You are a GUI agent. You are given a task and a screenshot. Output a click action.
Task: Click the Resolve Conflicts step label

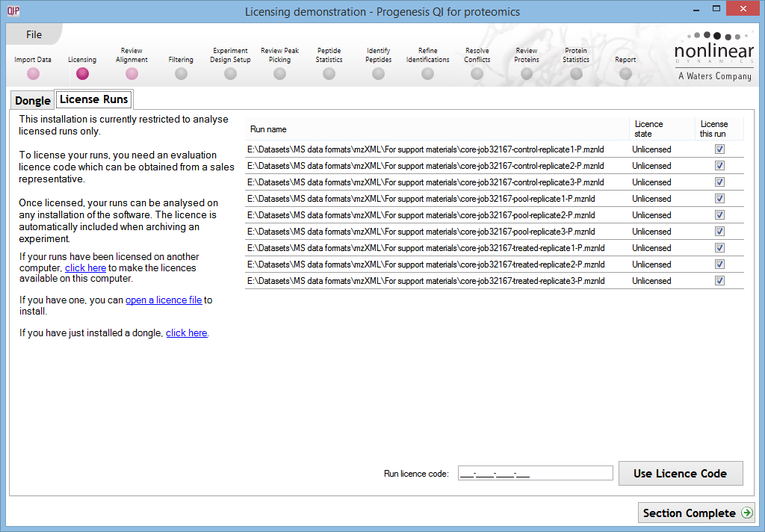[x=477, y=55]
